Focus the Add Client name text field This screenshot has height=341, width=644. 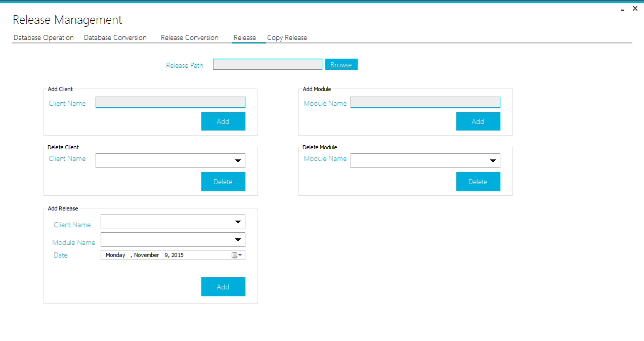[x=170, y=103]
